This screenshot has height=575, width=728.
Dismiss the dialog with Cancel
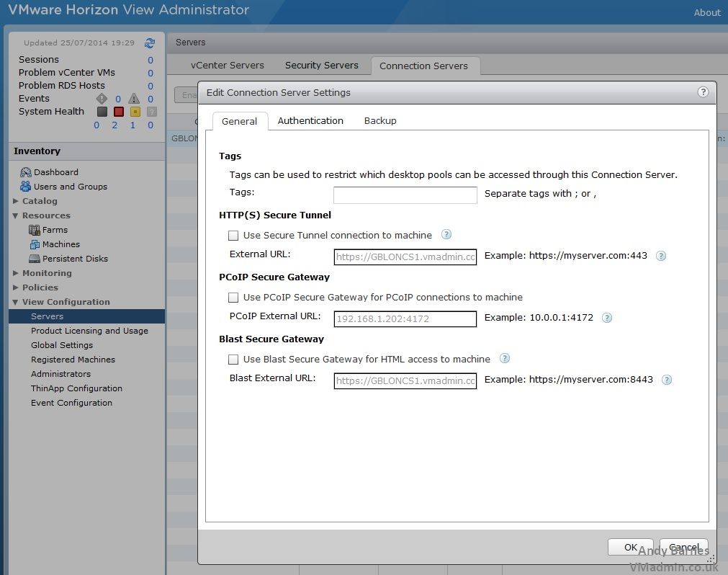click(684, 547)
